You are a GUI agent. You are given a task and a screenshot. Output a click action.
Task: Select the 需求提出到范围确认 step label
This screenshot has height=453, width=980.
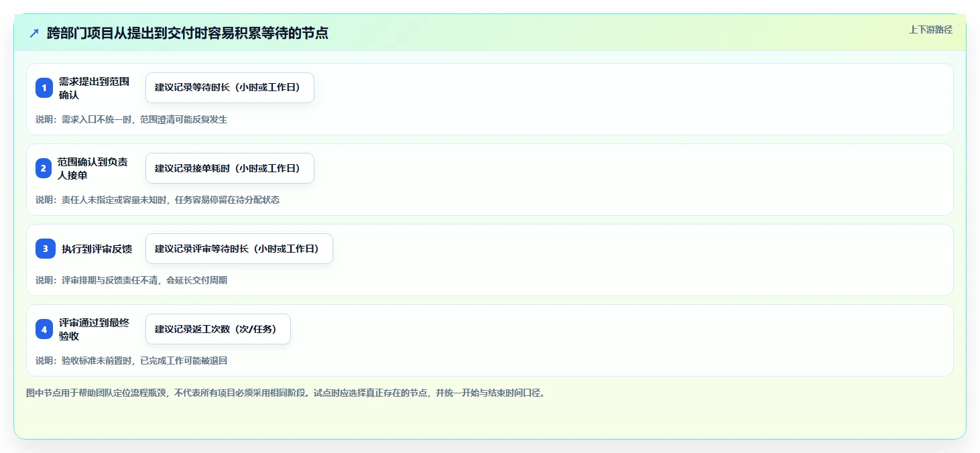click(x=94, y=88)
